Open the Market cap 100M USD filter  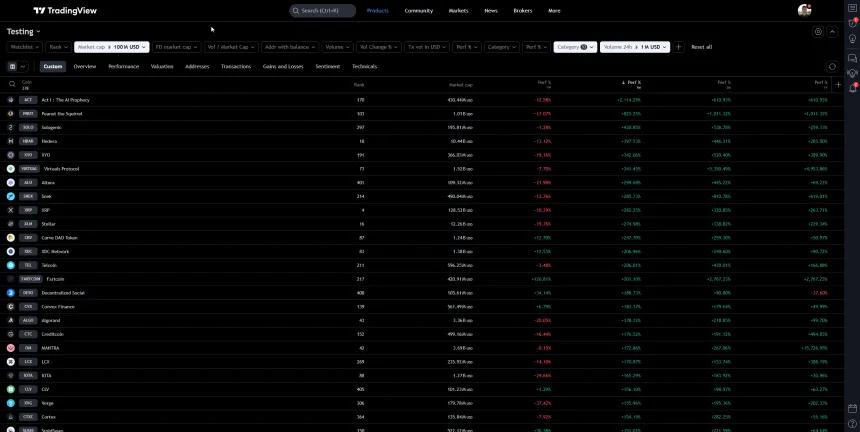(x=111, y=47)
